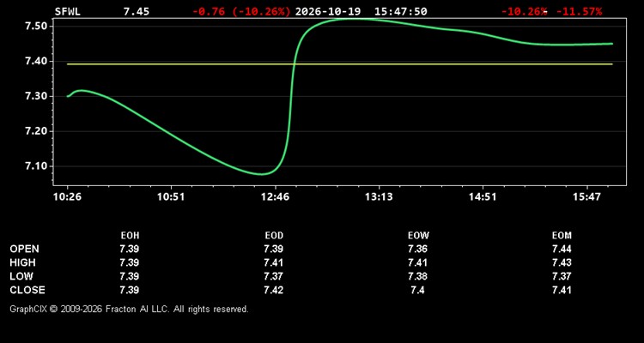Click the change text -0.76 (-10.26%)
The height and width of the screenshot is (343, 644).
[241, 11]
